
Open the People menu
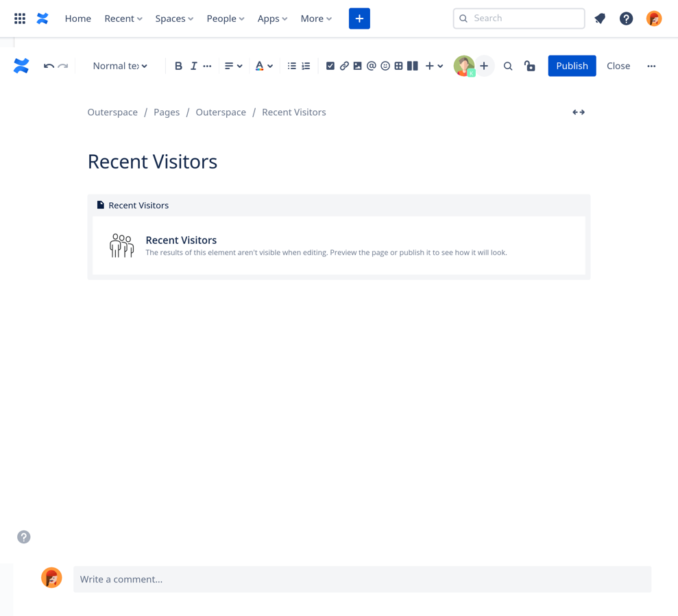226,19
